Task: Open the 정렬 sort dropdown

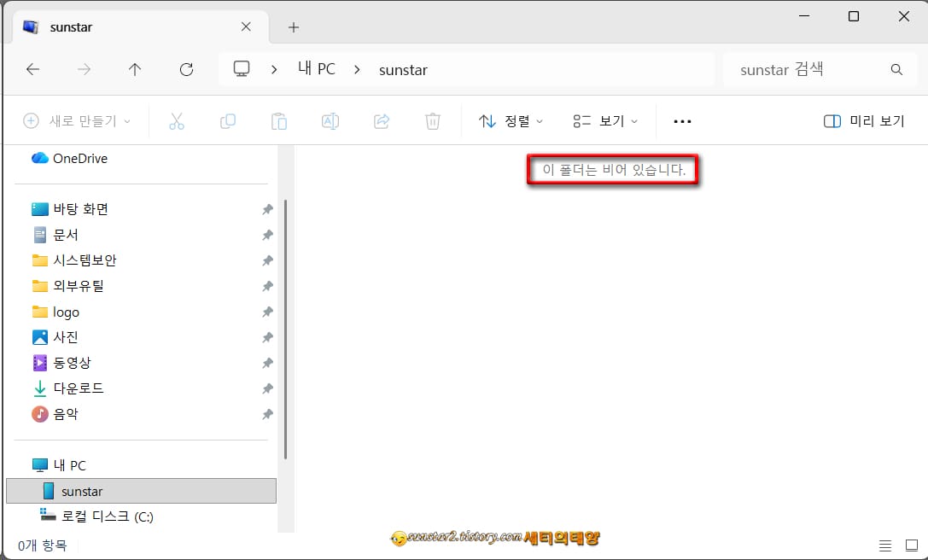Action: (511, 121)
